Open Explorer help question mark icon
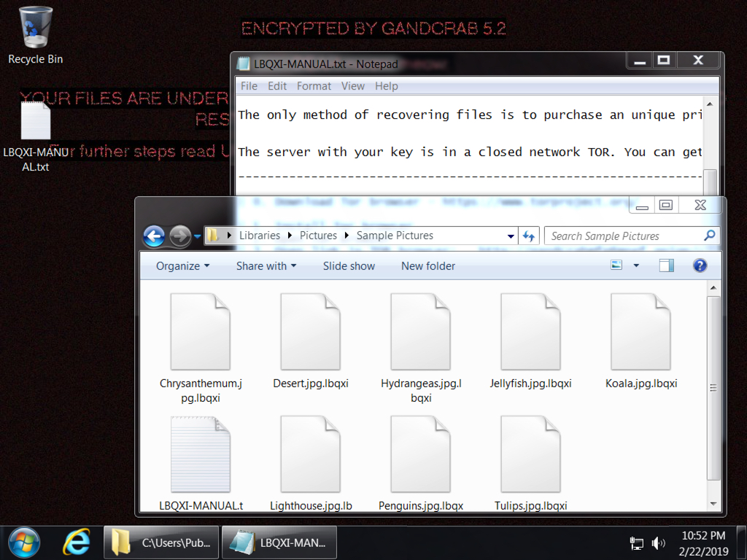Viewport: 747px width, 560px height. coord(700,265)
